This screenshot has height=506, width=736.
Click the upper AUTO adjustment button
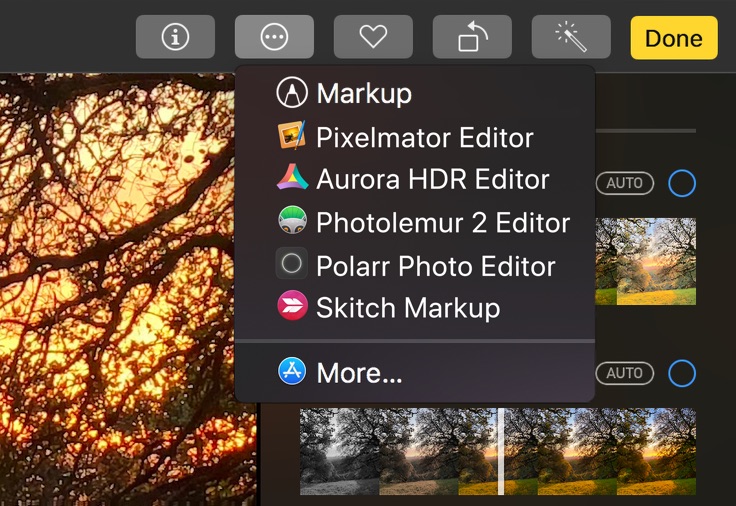coord(625,183)
